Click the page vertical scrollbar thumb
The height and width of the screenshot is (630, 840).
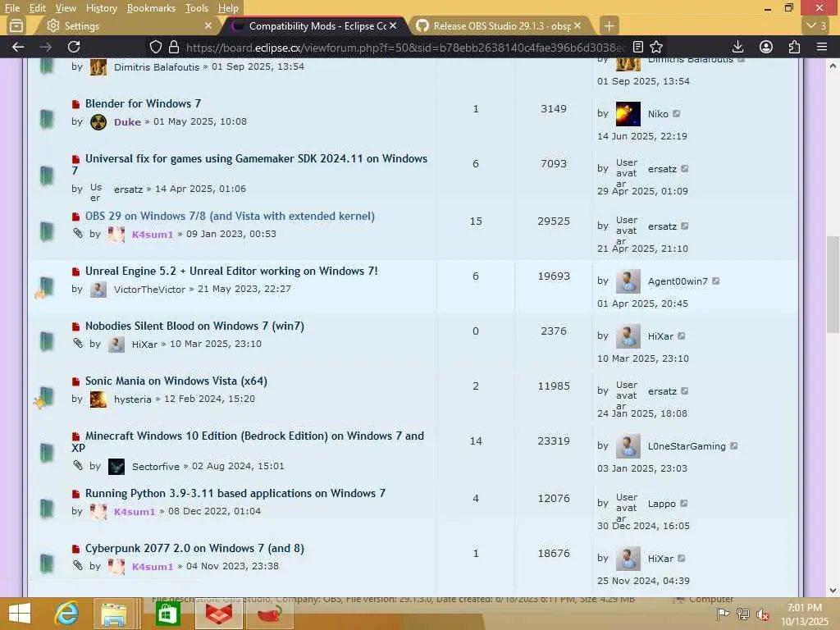[x=833, y=284]
